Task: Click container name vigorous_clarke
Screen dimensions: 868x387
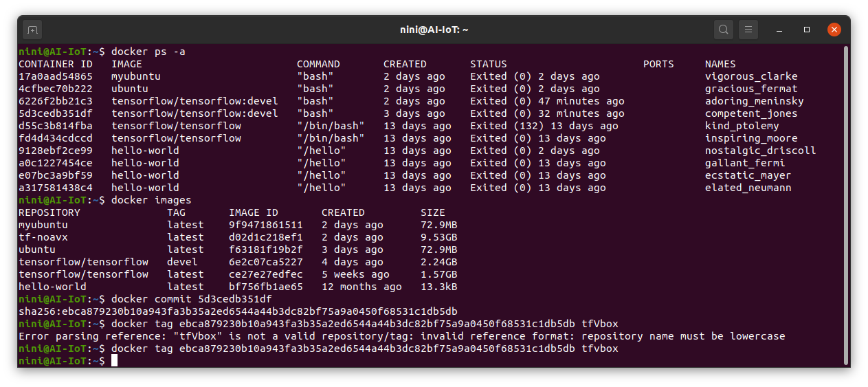Action: tap(751, 76)
